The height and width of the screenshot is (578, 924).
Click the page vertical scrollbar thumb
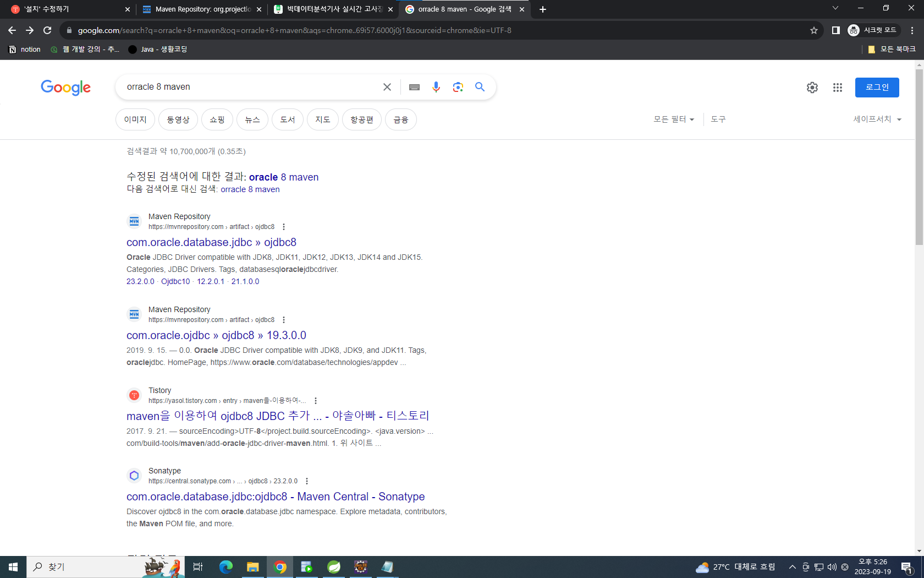(x=919, y=157)
